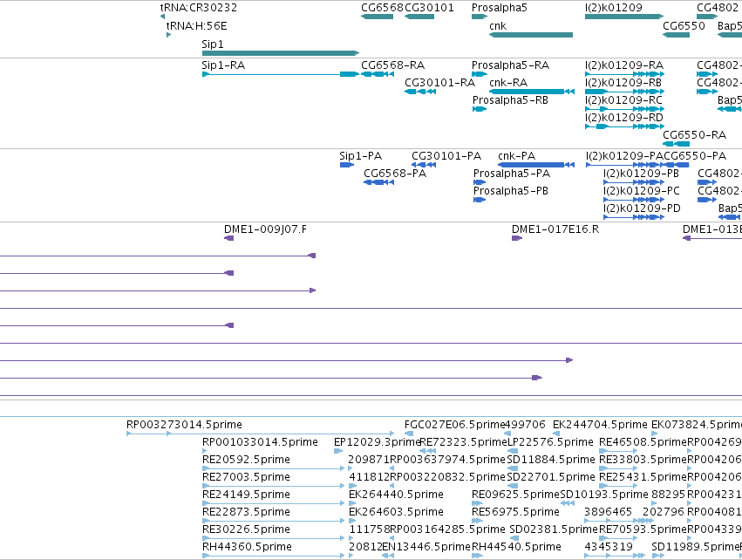
Task: Open the Sip1-RA transcript label
Action: tap(223, 65)
